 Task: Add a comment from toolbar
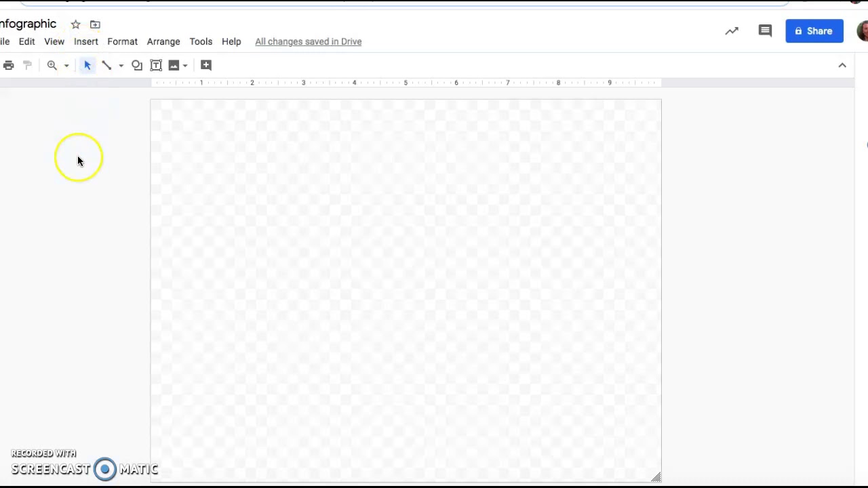(x=206, y=65)
